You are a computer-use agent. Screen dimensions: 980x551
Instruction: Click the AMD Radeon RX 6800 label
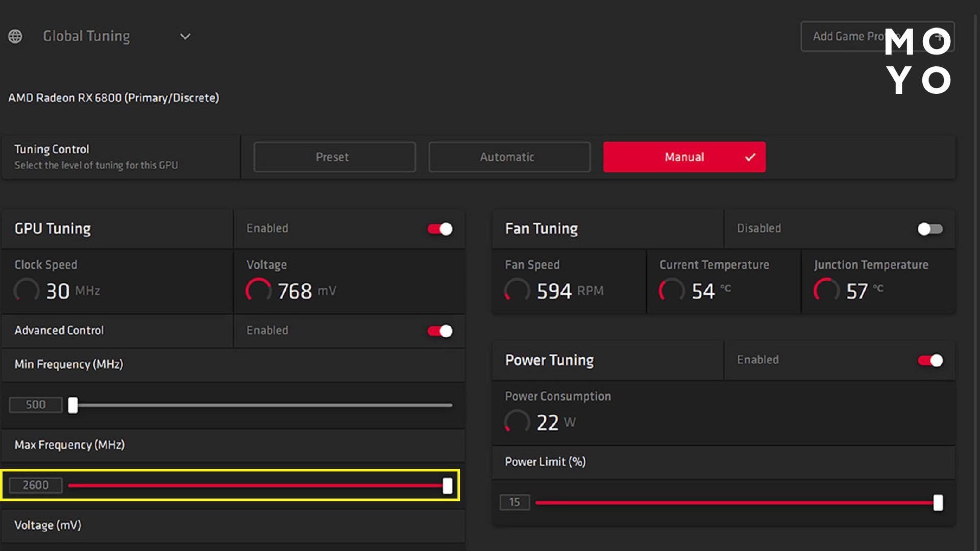click(x=113, y=97)
